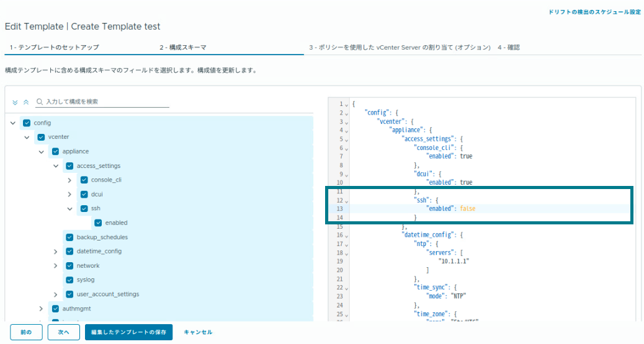Collapse the access_settings tree node
Image resolution: width=644 pixels, height=344 pixels.
tap(55, 166)
